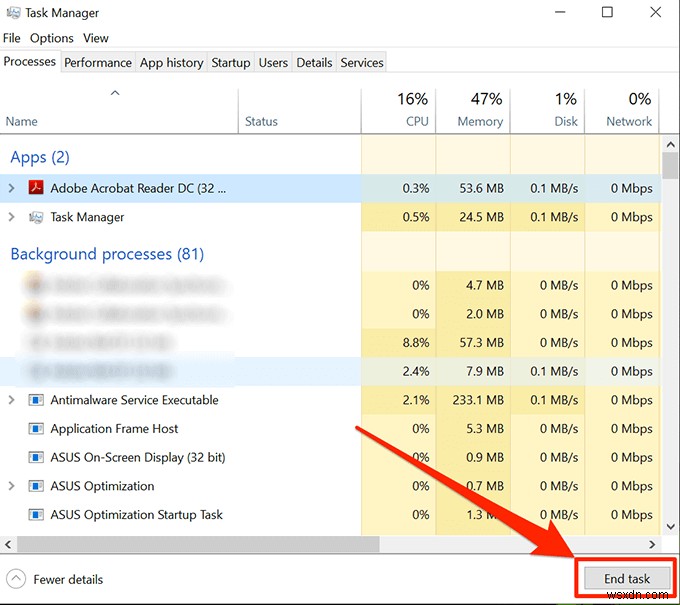Viewport: 680px width, 605px height.
Task: Open the Options menu
Action: (x=52, y=38)
